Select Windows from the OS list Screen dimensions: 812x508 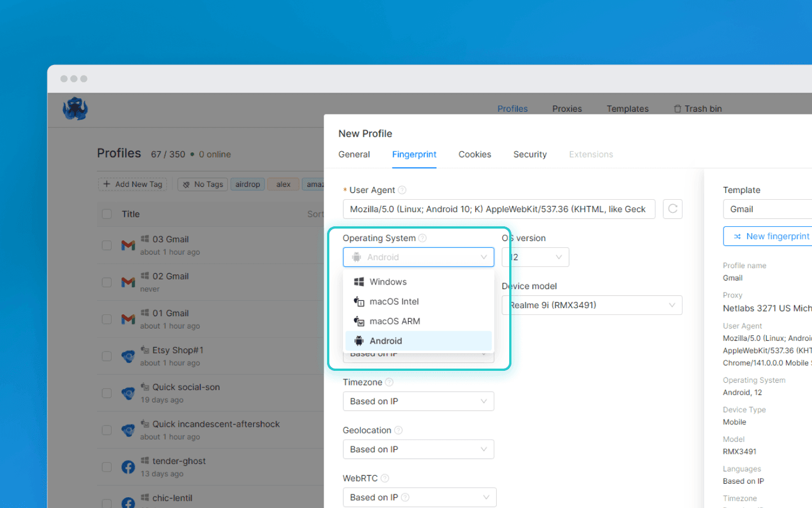pyautogui.click(x=418, y=282)
